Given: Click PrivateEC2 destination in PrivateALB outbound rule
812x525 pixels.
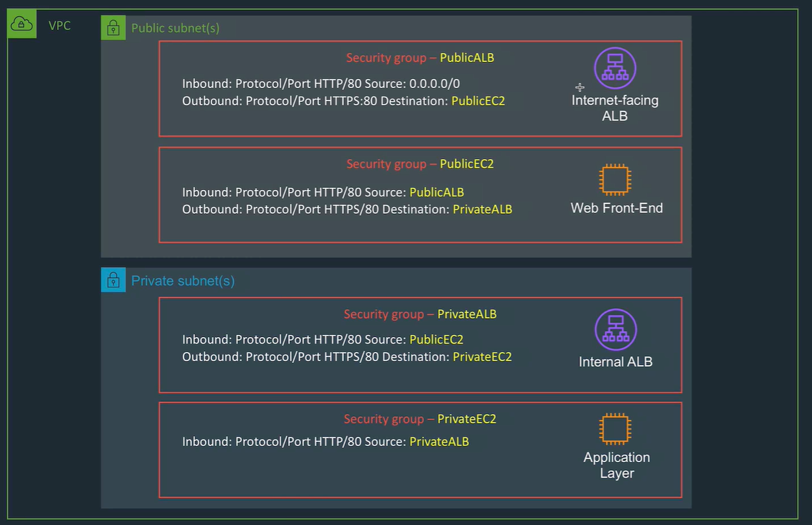Looking at the screenshot, I should 482,357.
